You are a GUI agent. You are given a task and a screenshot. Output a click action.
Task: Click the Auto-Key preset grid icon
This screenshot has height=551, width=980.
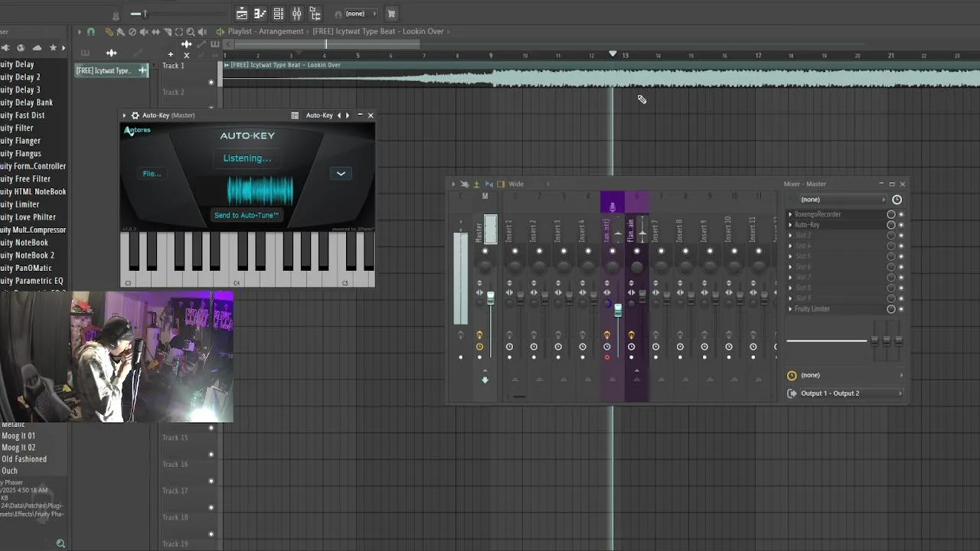295,116
